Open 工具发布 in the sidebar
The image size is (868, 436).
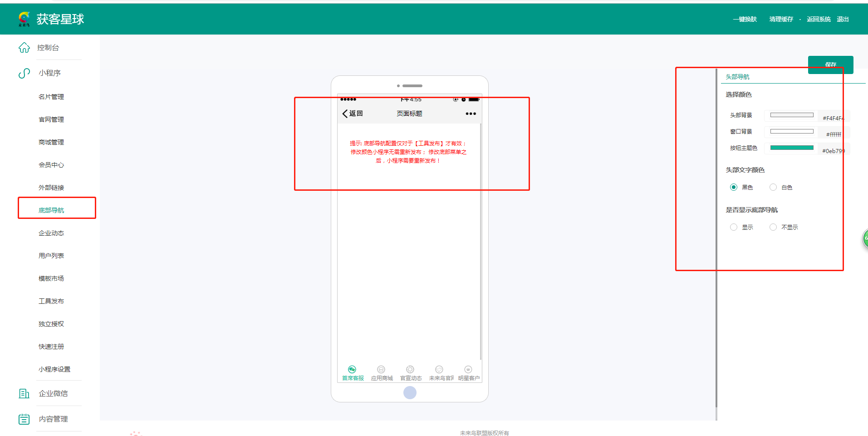(51, 301)
